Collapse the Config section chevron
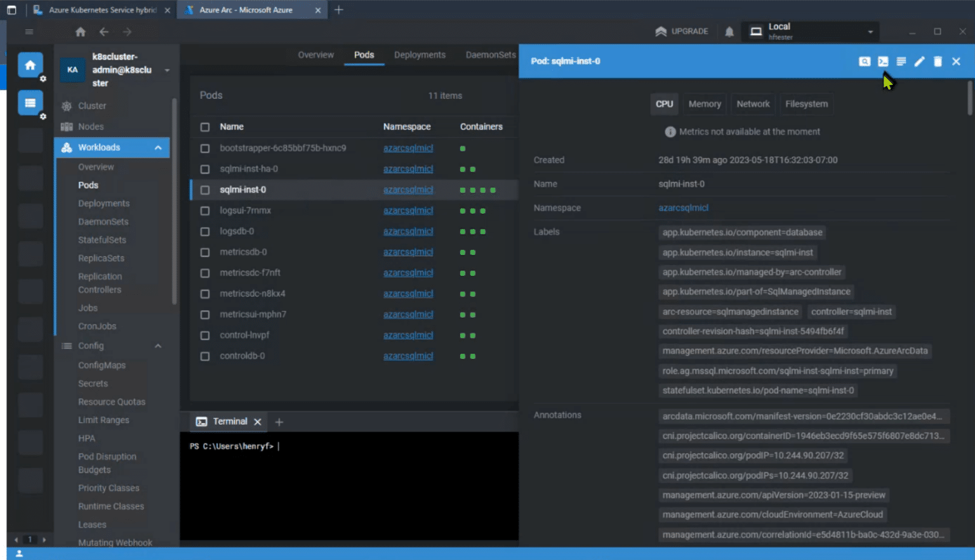Image resolution: width=975 pixels, height=560 pixels. (x=158, y=346)
